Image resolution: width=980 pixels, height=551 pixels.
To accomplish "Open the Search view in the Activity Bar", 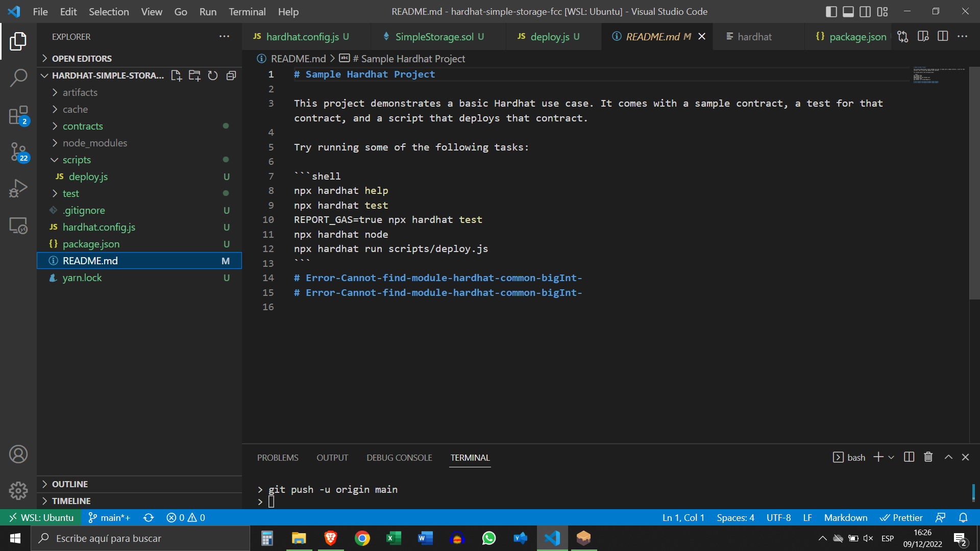I will [18, 78].
